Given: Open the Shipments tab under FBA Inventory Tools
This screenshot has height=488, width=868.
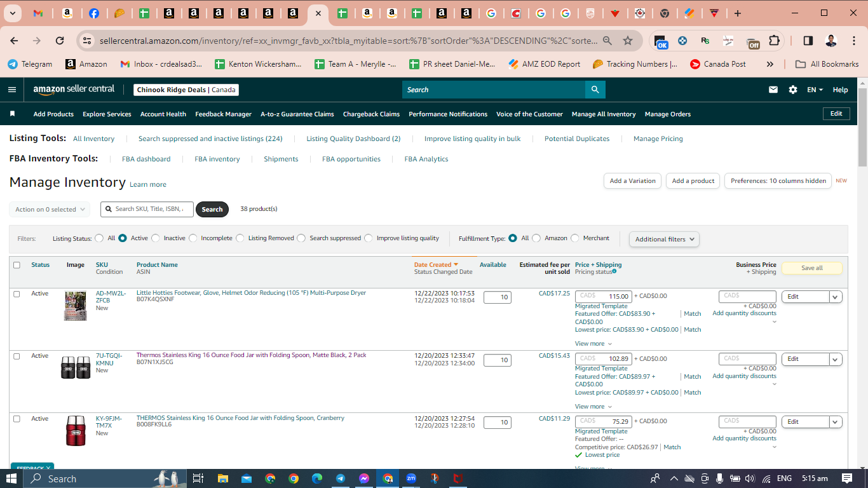Looking at the screenshot, I should click(x=281, y=159).
